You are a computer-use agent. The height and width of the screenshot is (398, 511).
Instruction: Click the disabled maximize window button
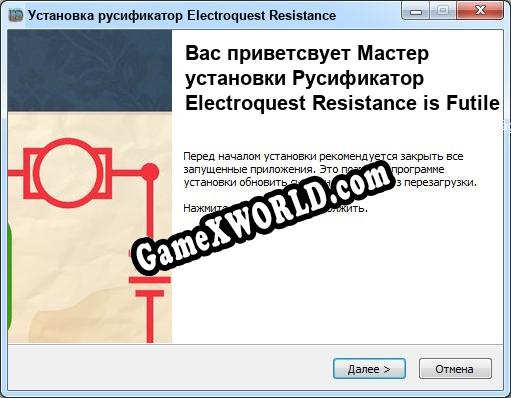[x=443, y=11]
